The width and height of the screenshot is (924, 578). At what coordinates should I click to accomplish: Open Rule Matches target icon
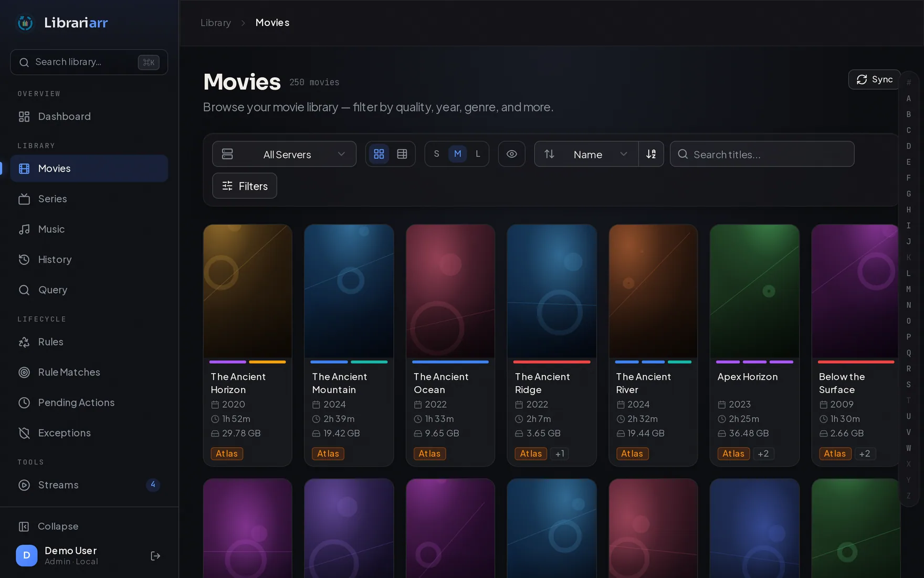pyautogui.click(x=24, y=372)
